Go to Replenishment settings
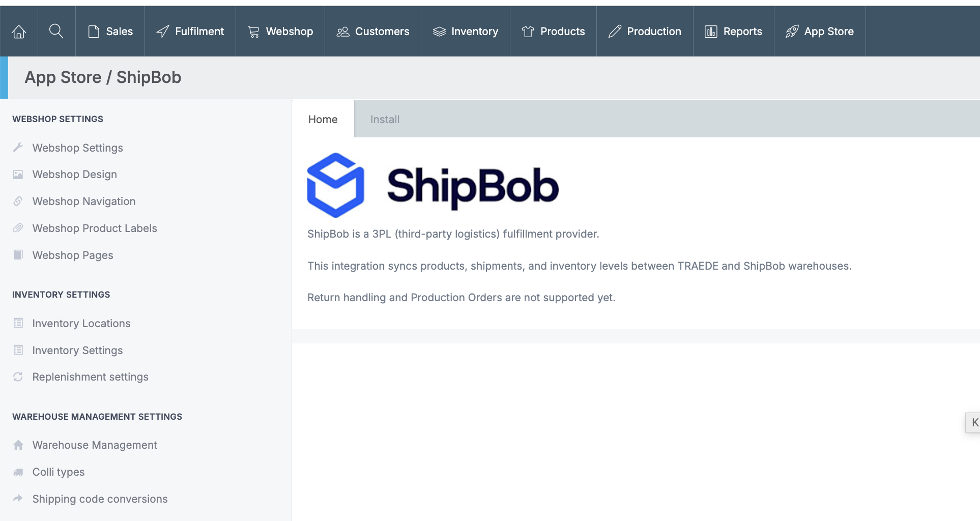 (x=91, y=377)
